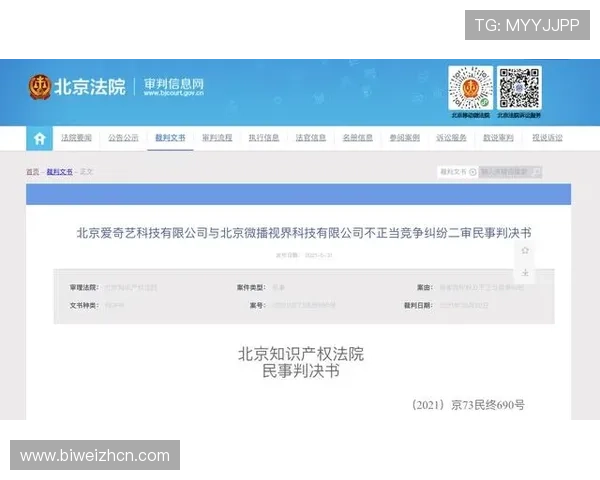This screenshot has height=480, width=600.
Task: Click the 案号 field label
Action: (x=258, y=305)
